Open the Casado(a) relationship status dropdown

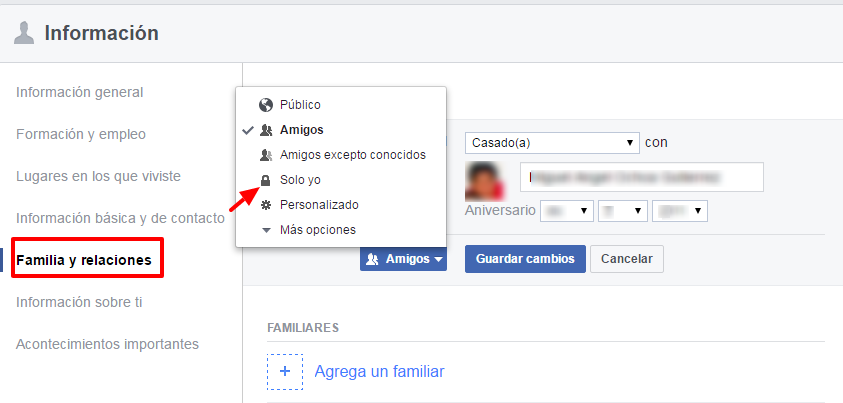pos(551,143)
